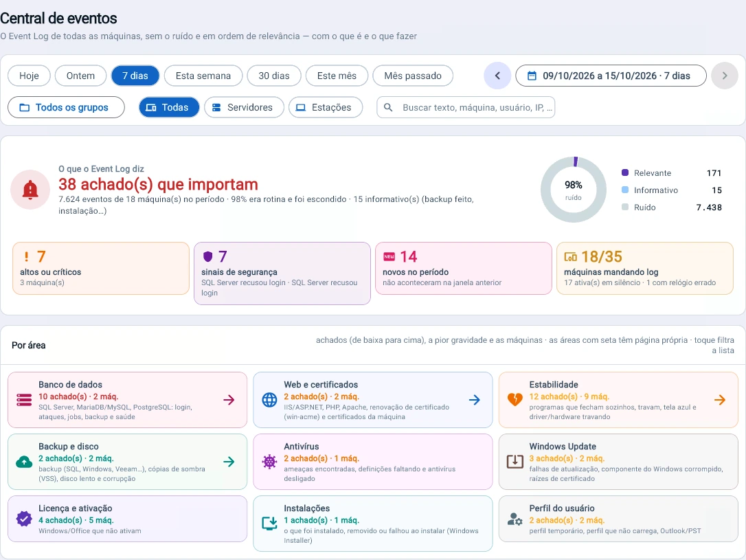Select the Ontem period filter

tap(80, 76)
